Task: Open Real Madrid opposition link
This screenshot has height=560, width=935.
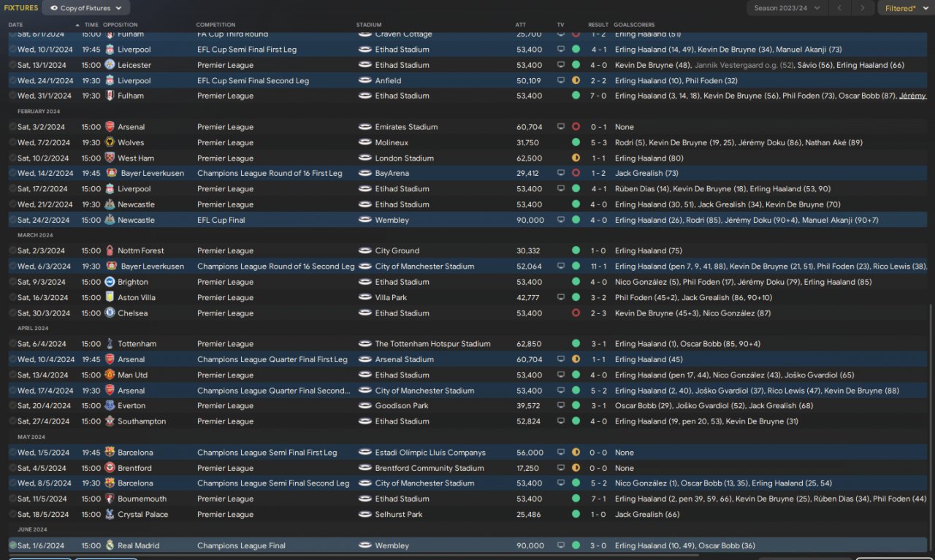Action: (x=139, y=545)
